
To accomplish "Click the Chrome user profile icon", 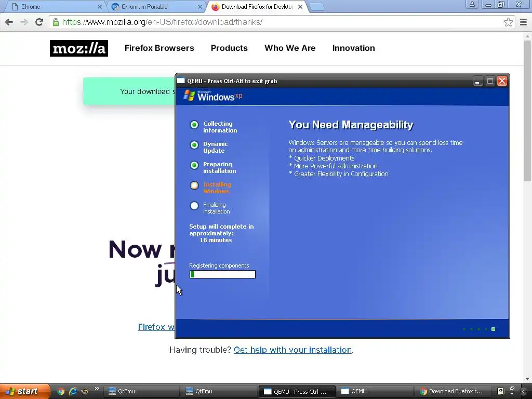I will (x=472, y=4).
